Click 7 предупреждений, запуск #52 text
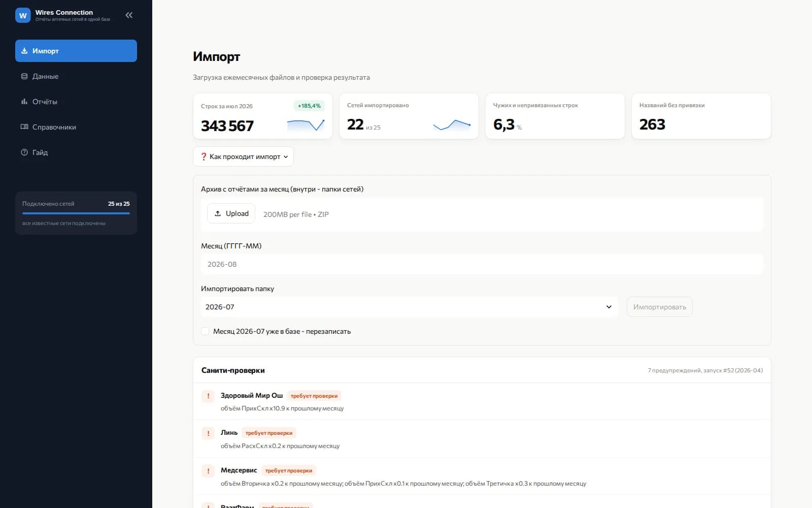Viewport: 812px width, 508px height. click(x=705, y=370)
